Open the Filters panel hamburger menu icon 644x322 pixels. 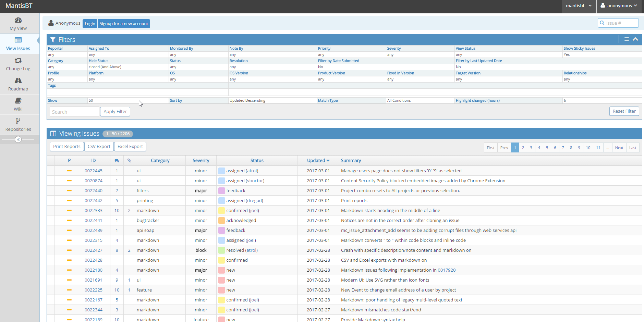point(627,39)
